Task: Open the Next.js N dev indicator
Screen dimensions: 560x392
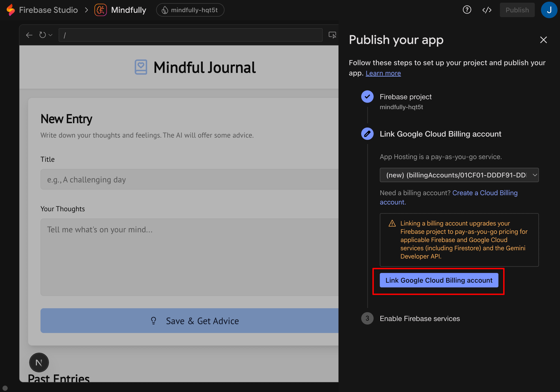Action: tap(39, 362)
